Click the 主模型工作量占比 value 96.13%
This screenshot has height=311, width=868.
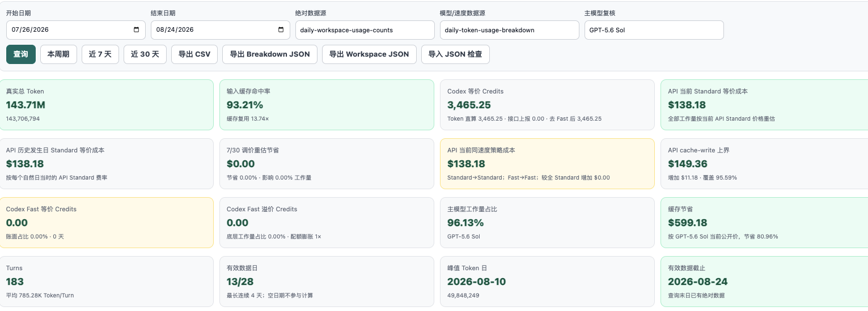[x=465, y=223]
